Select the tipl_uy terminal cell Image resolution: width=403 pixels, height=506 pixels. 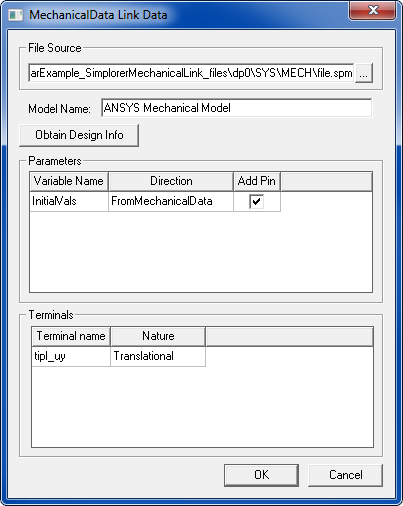pyautogui.click(x=71, y=356)
